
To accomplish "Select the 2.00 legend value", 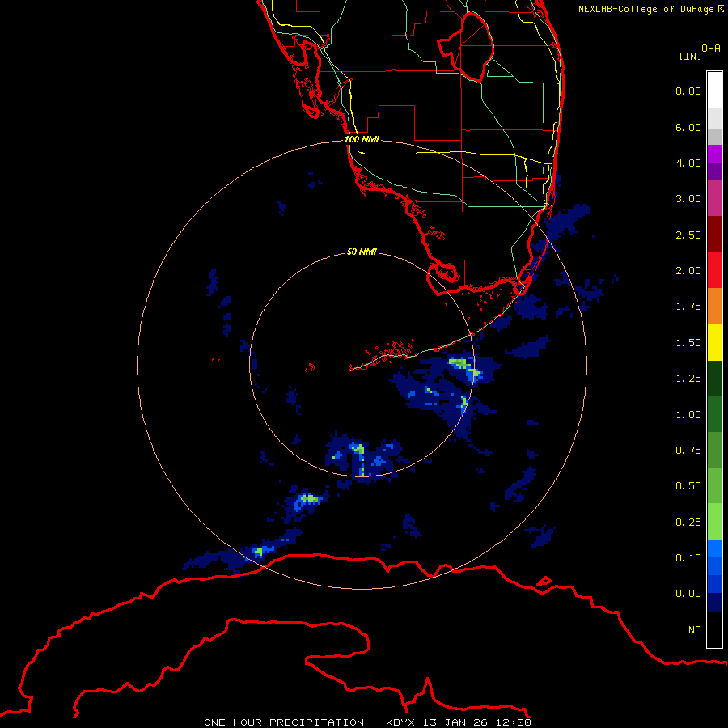I will point(688,271).
